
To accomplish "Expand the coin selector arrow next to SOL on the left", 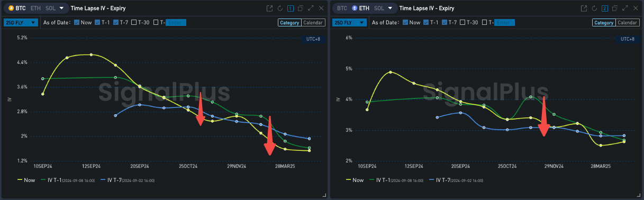I will 61,8.
